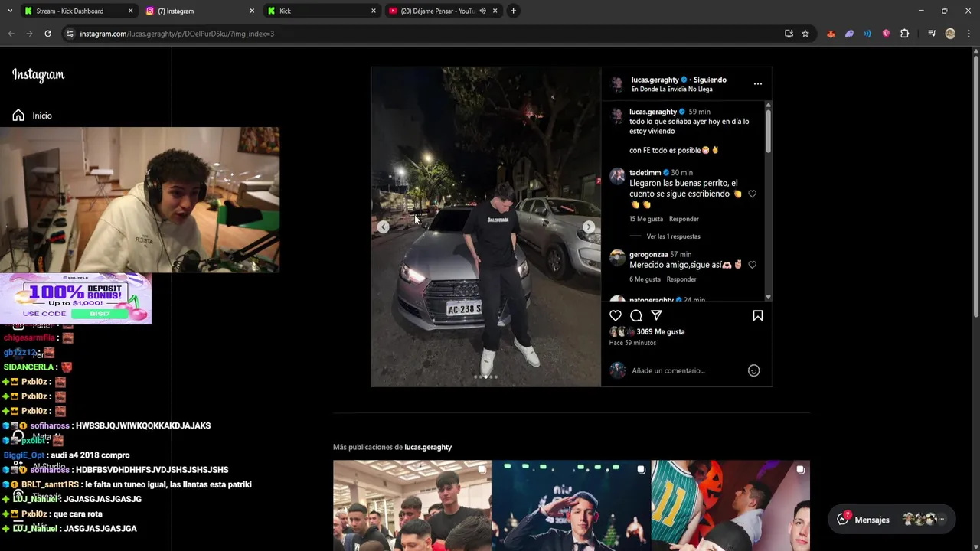Close the Instagram tab

pos(252,11)
